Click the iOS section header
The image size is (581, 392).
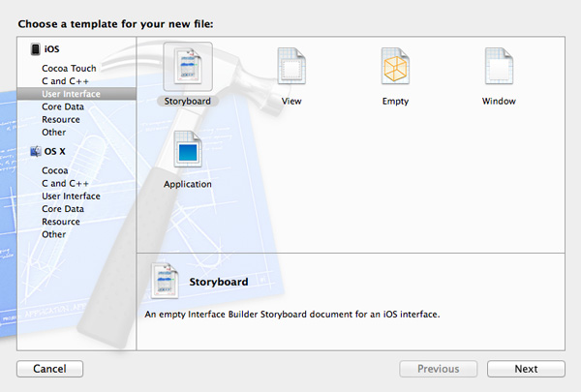click(x=52, y=49)
